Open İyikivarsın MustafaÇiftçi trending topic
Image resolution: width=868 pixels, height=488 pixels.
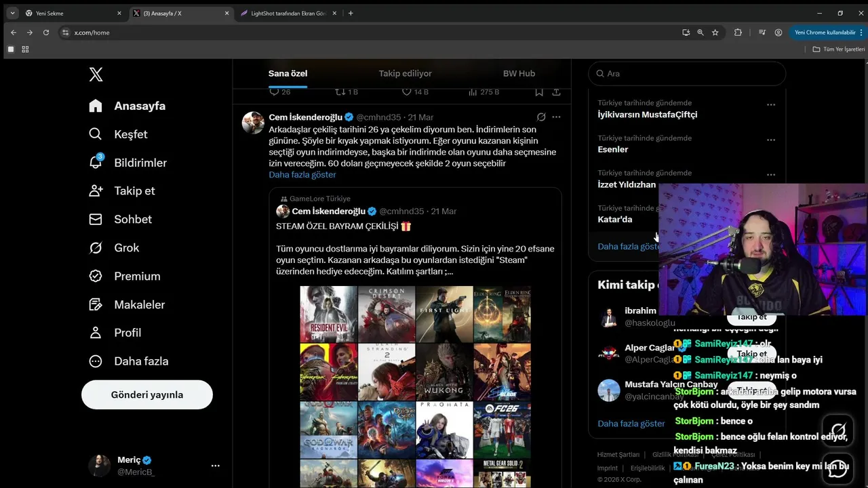tap(647, 115)
